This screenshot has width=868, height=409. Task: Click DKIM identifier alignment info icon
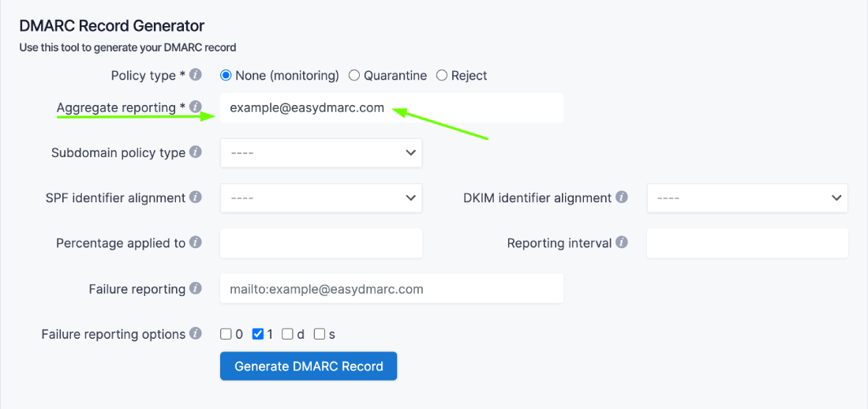click(622, 197)
